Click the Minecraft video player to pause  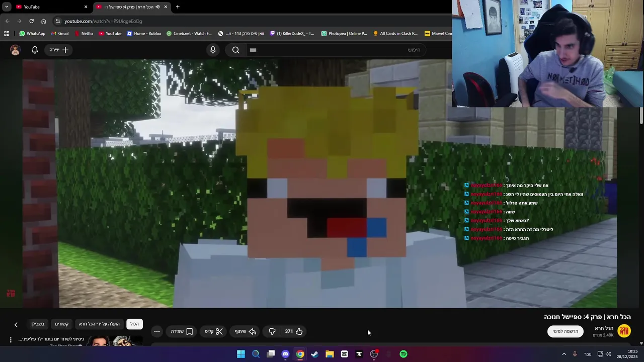pyautogui.click(x=319, y=184)
